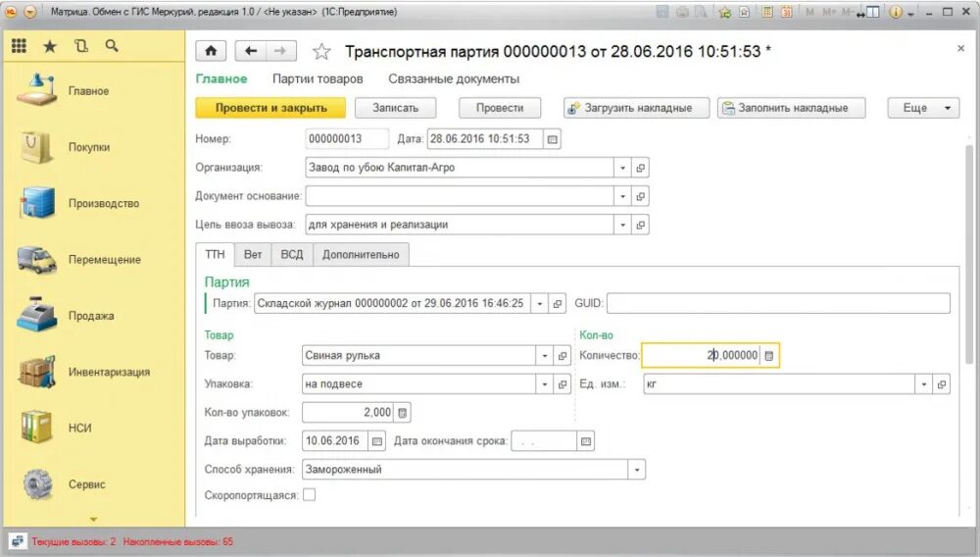
Task: Open calendar picker for Дата field
Action: click(552, 139)
